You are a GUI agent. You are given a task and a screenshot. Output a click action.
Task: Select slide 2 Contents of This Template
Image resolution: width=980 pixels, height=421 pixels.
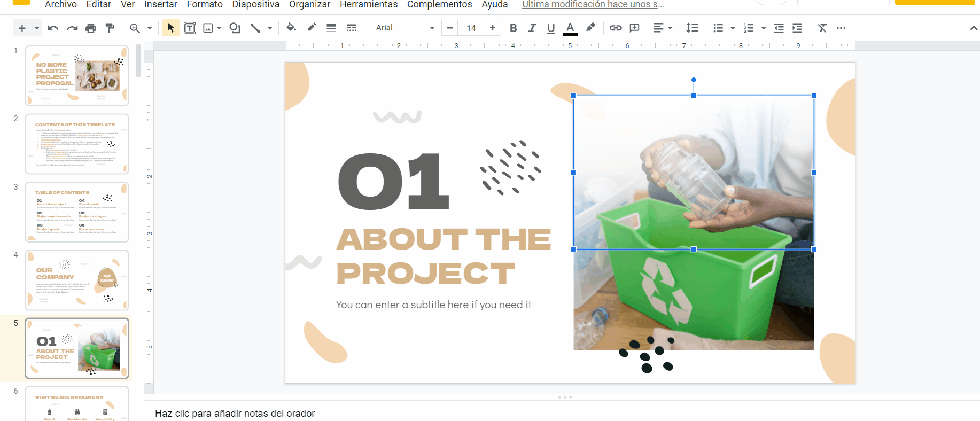(x=77, y=144)
